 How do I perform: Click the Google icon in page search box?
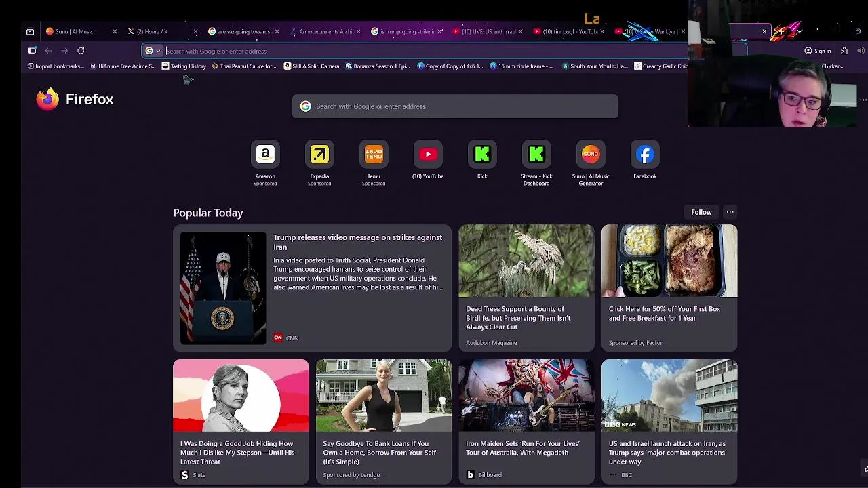tap(305, 106)
